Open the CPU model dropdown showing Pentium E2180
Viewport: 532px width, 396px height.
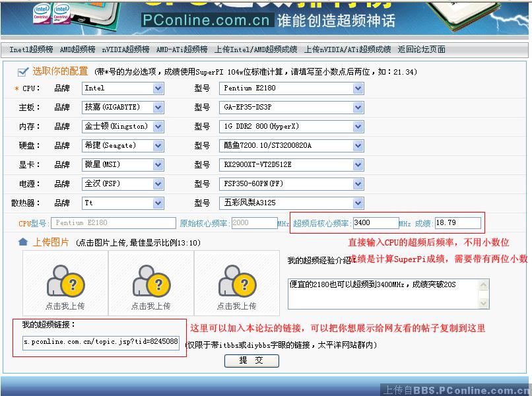click(292, 88)
